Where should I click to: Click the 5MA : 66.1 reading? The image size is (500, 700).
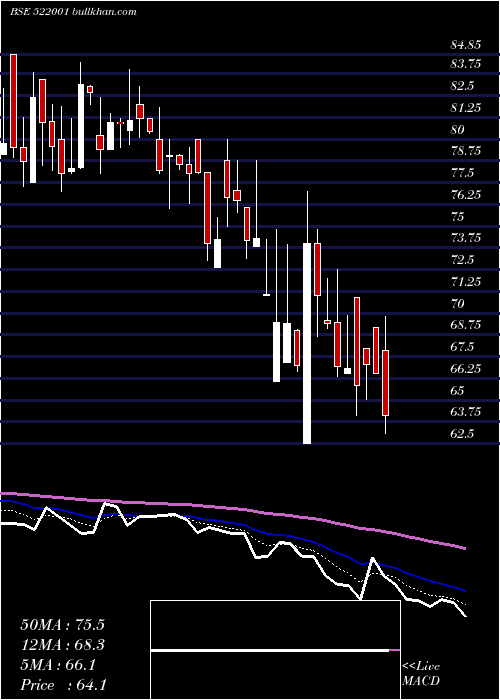click(58, 665)
